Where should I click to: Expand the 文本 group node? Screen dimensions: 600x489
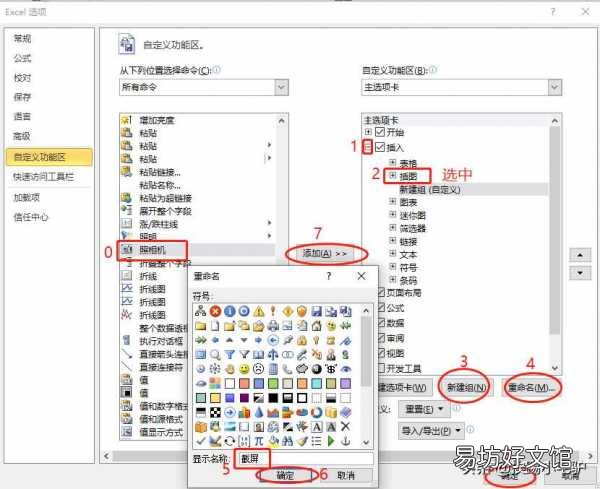(392, 254)
